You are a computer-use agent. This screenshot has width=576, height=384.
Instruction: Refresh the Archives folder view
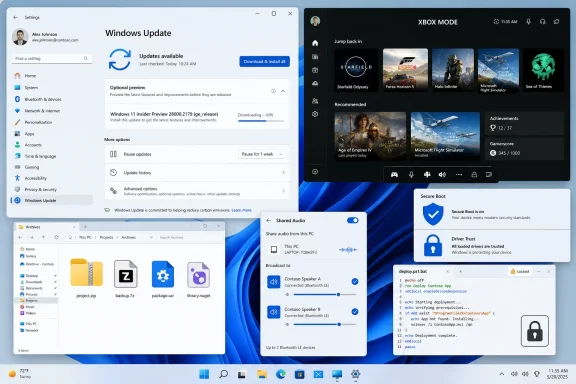point(56,237)
